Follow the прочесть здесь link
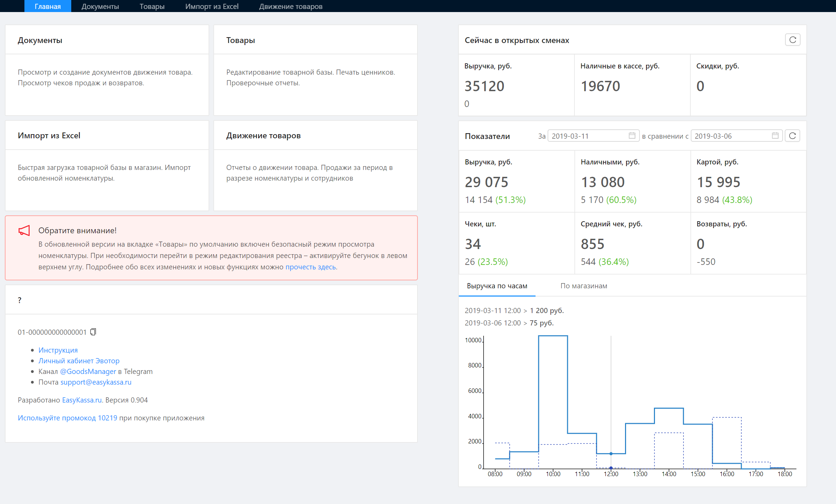The height and width of the screenshot is (504, 836). click(310, 267)
